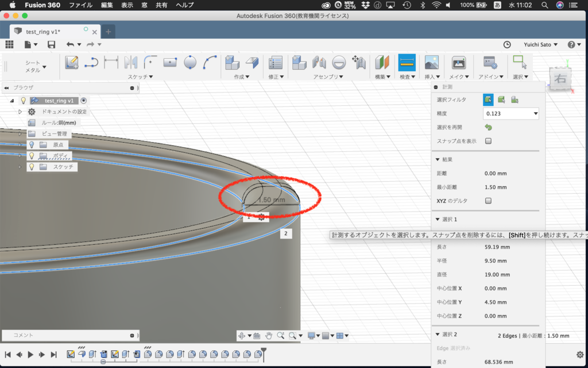Collapse the 選択 2 section

pyautogui.click(x=437, y=334)
